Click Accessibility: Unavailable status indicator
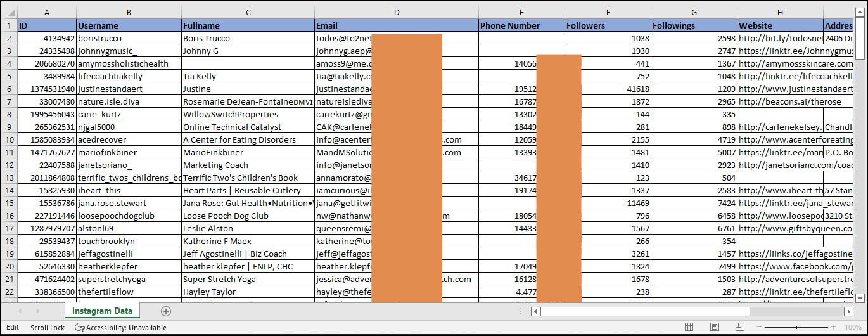This screenshot has height=336, width=868. 120,328
